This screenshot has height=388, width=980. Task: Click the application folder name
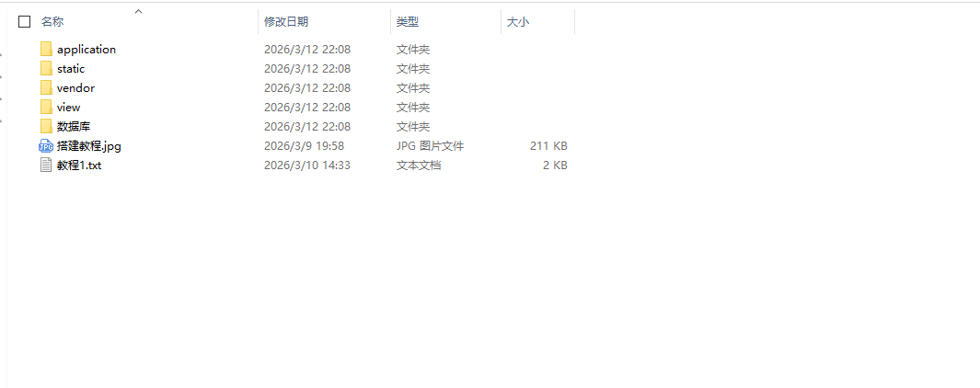coord(86,50)
